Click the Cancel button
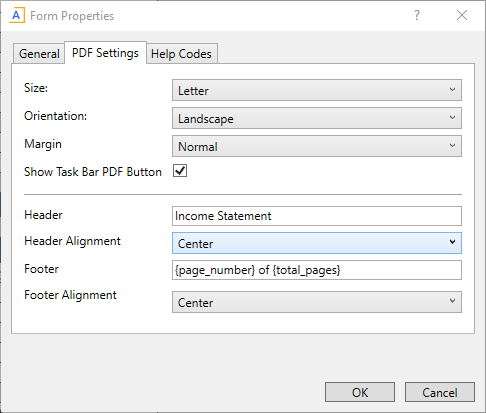 tap(440, 392)
